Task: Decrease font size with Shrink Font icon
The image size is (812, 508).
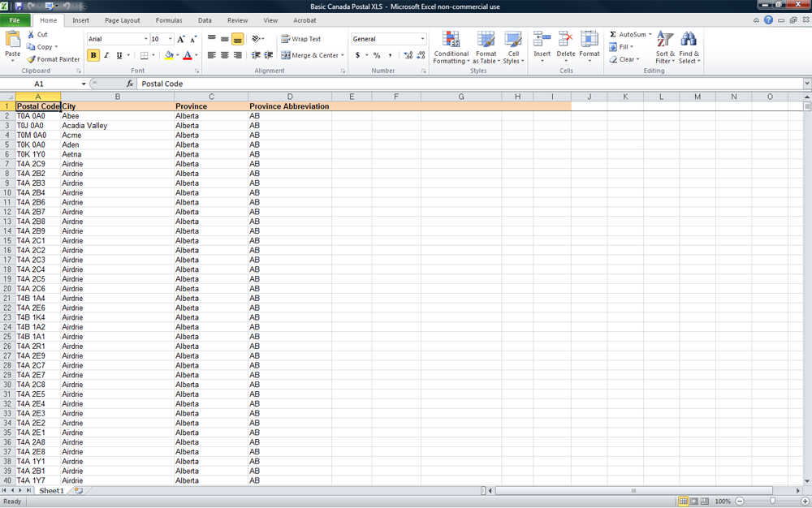Action: [x=193, y=39]
